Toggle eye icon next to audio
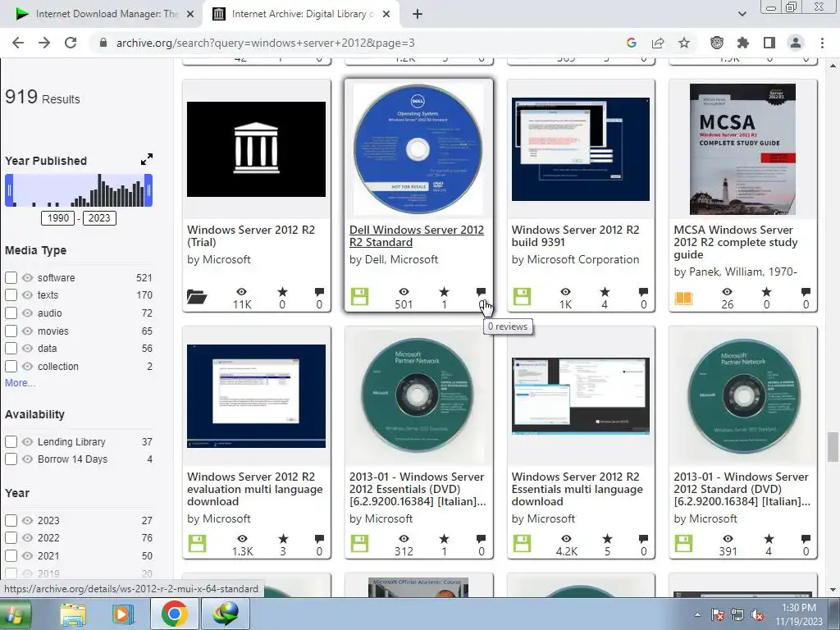840x630 pixels. (27, 313)
